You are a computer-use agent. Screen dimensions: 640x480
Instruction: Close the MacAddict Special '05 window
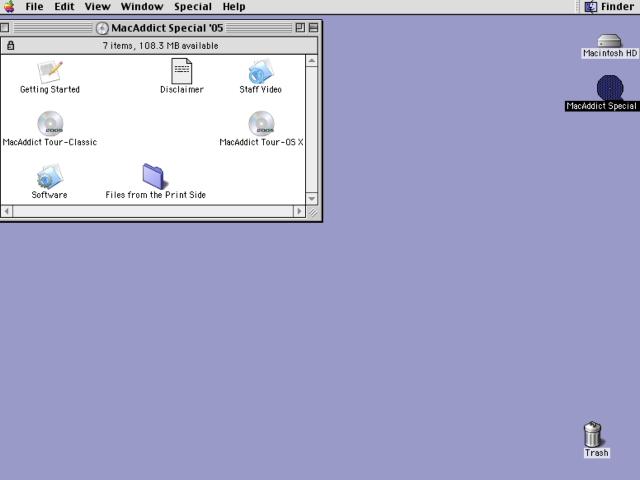pyautogui.click(x=5, y=28)
